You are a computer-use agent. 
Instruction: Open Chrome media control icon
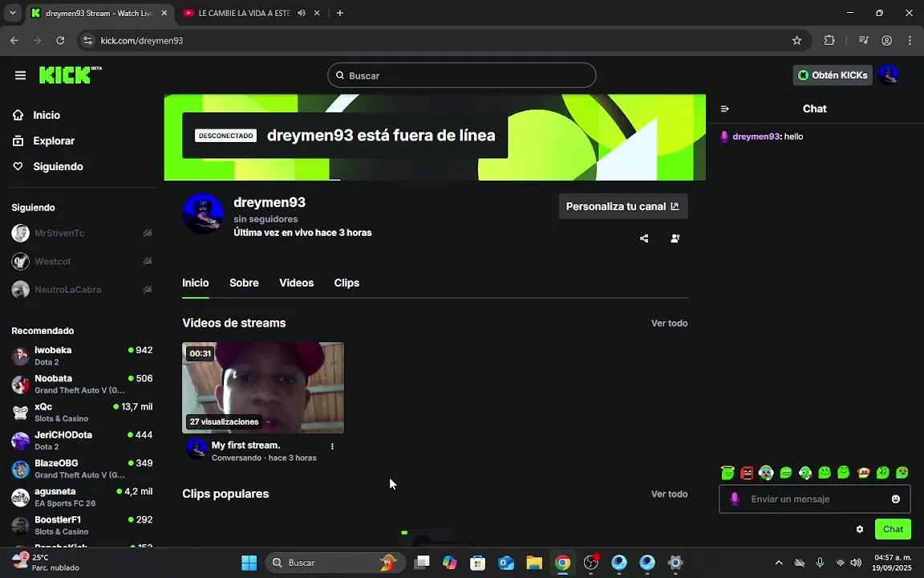863,41
